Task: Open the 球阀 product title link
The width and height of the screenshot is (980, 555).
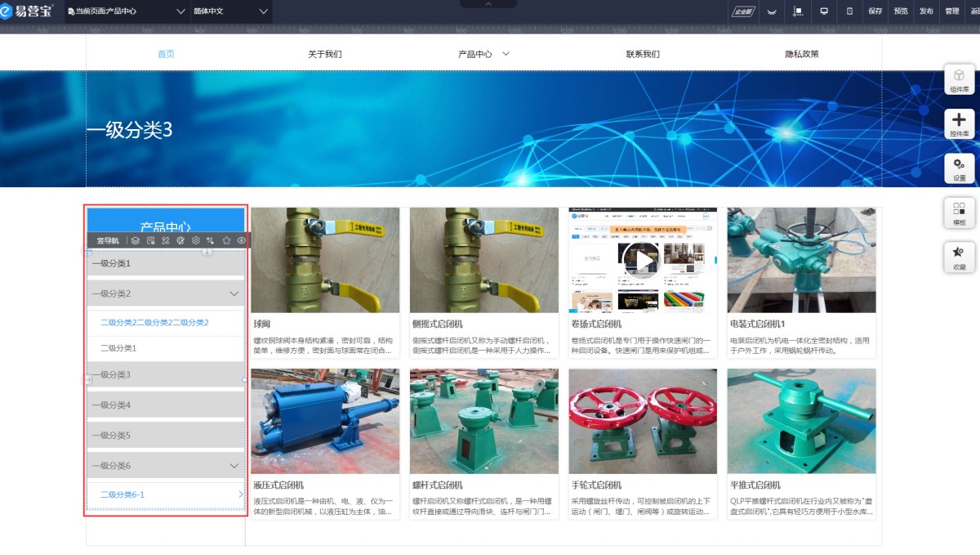Action: (x=262, y=324)
